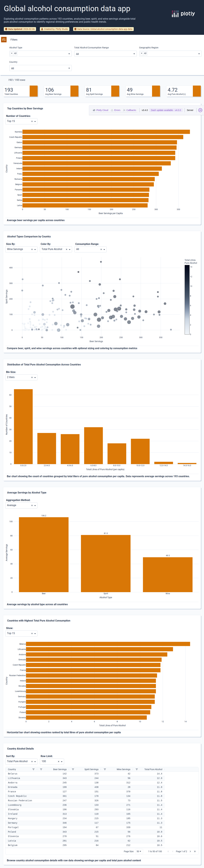Click the Total Litres Pure Alcohol colorbar
The height and width of the screenshot is (868, 204).
click(186, 299)
